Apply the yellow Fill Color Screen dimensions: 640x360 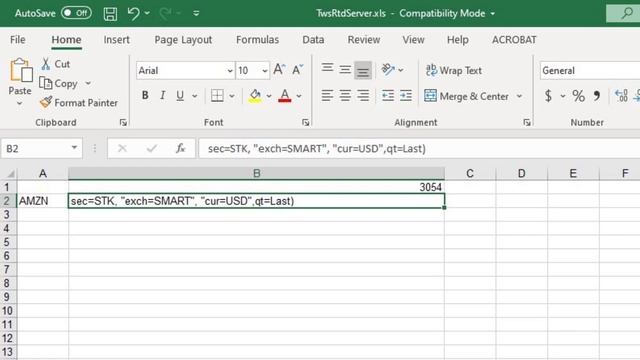[255, 96]
